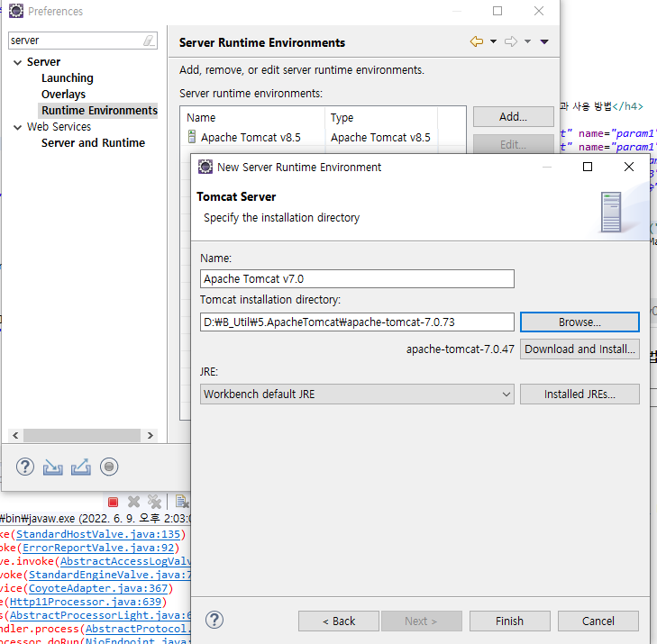Click the import preferences icon
The image size is (657, 644).
[53, 467]
